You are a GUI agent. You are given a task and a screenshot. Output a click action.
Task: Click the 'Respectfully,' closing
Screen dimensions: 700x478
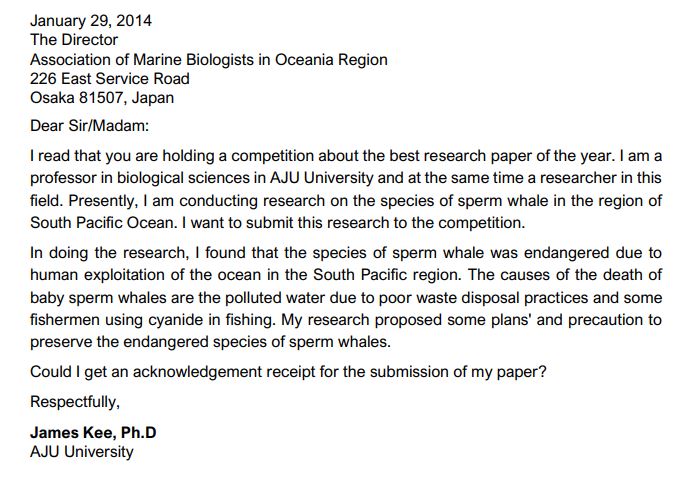(x=75, y=402)
